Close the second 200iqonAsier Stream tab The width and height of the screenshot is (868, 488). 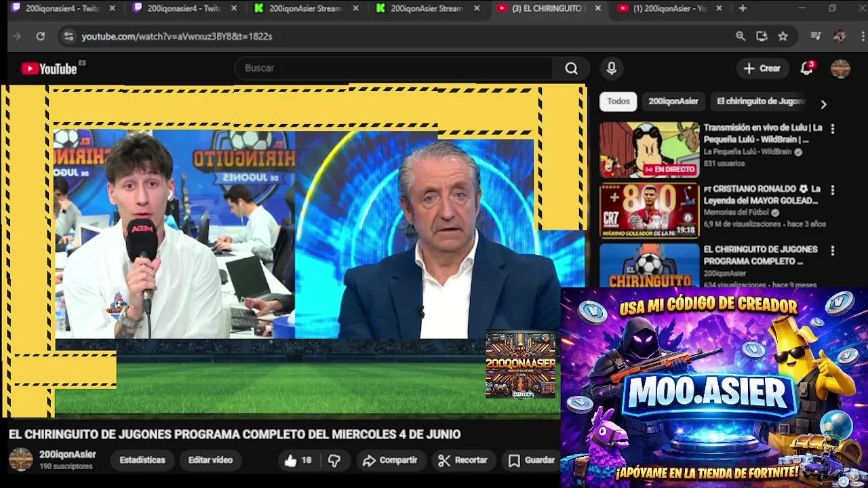477,9
